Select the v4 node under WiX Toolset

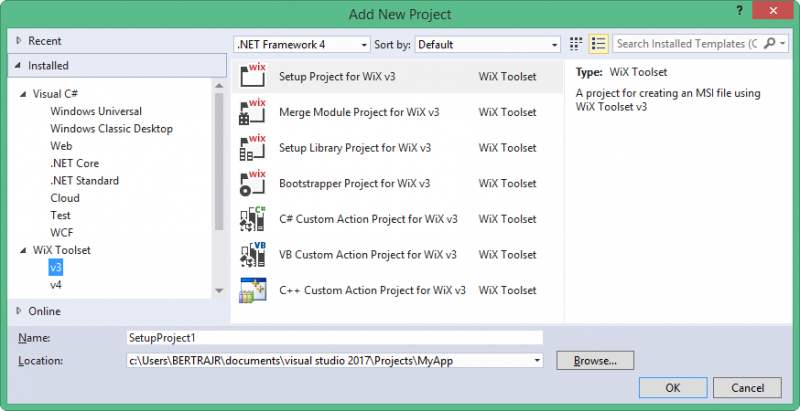(56, 285)
